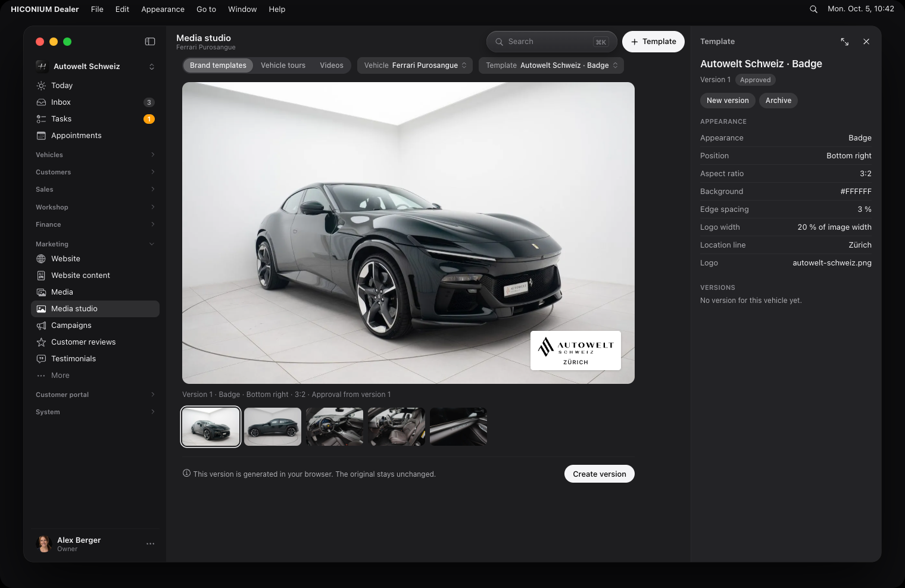Switch to the Brand templates tab
The image size is (905, 588).
pyautogui.click(x=218, y=65)
